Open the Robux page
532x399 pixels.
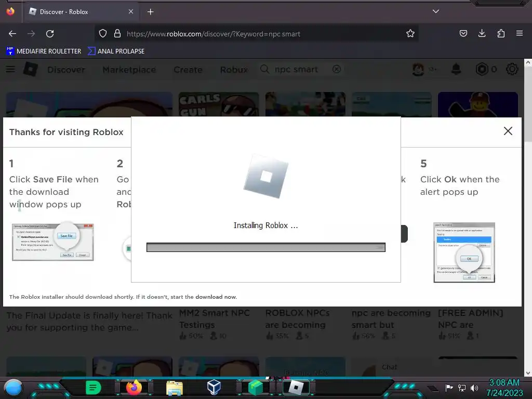(x=234, y=70)
